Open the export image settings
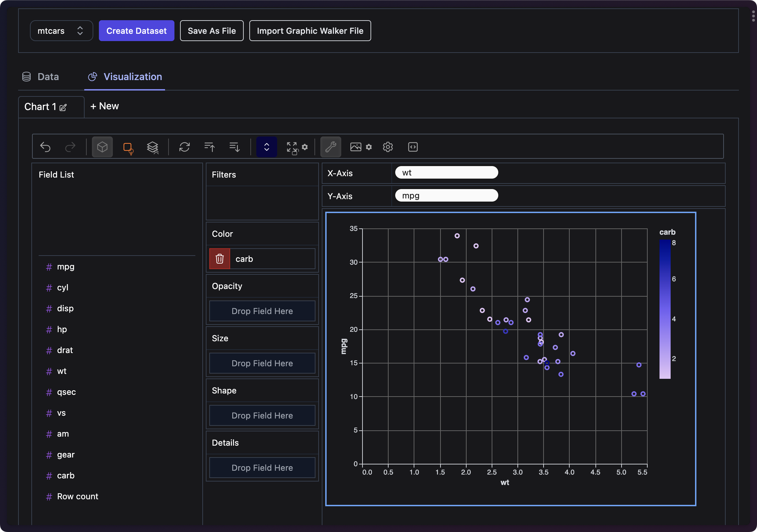 tap(361, 147)
